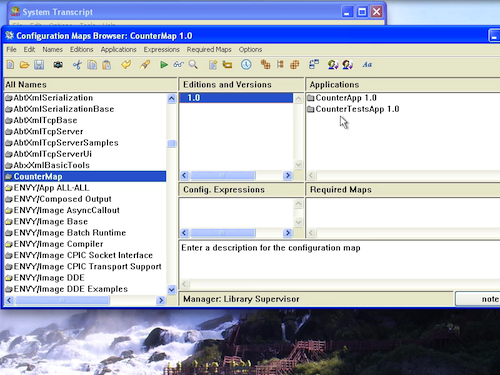Select AbtXmlSerialization in the names list
The width and height of the screenshot is (500, 375).
pyautogui.click(x=85, y=98)
